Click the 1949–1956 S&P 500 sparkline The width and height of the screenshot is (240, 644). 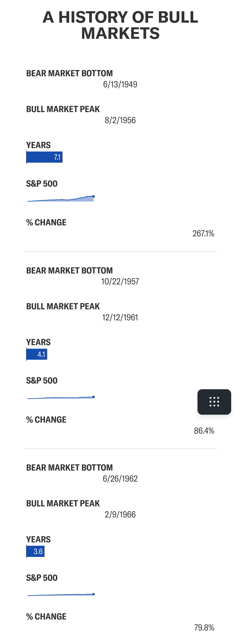(61, 199)
